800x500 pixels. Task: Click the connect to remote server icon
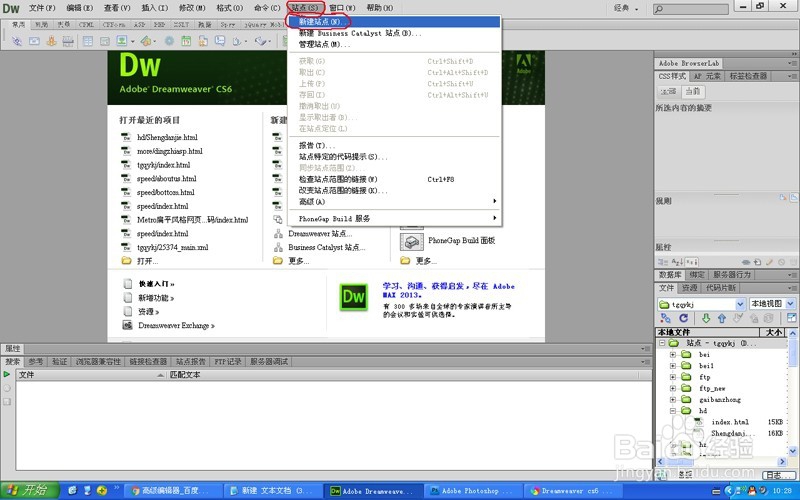pyautogui.click(x=665, y=318)
